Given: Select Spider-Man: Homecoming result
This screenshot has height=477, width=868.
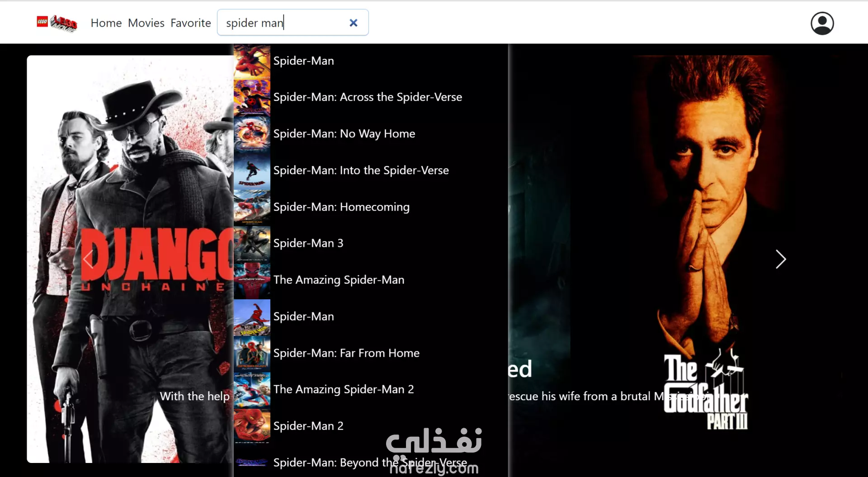Looking at the screenshot, I should point(371,207).
